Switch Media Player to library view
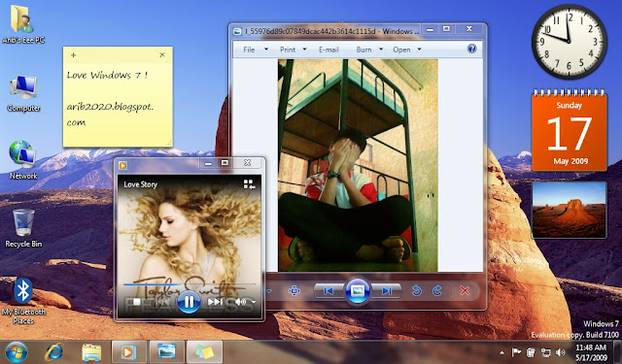 (x=249, y=184)
